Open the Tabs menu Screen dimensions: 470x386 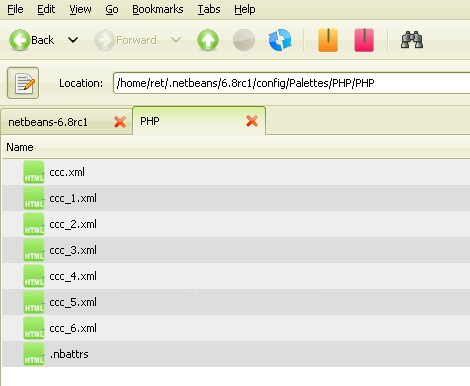209,9
